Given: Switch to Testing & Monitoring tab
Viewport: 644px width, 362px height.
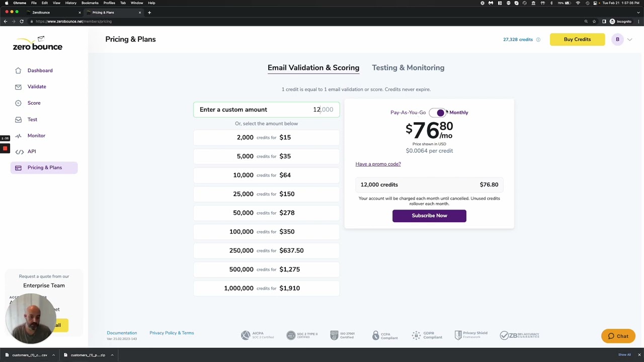Looking at the screenshot, I should 408,68.
